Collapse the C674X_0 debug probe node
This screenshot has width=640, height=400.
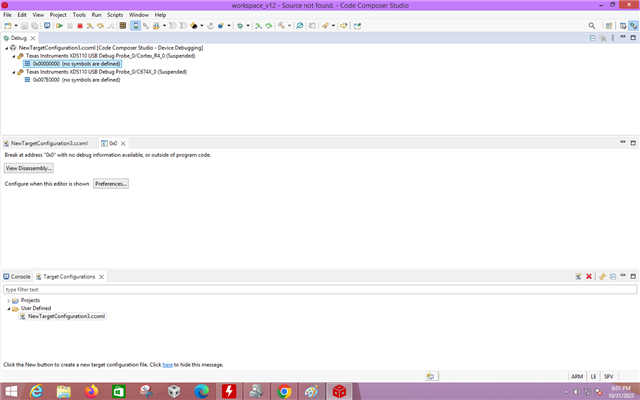point(13,72)
